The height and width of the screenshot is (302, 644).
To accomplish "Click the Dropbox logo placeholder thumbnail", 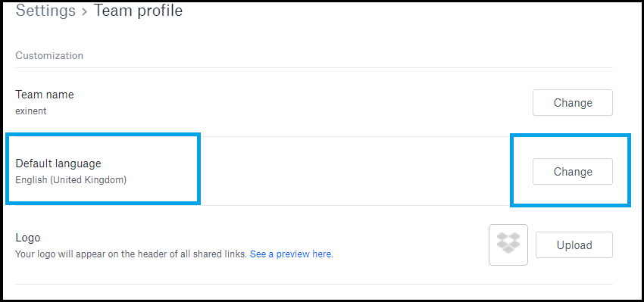I will 508,245.
